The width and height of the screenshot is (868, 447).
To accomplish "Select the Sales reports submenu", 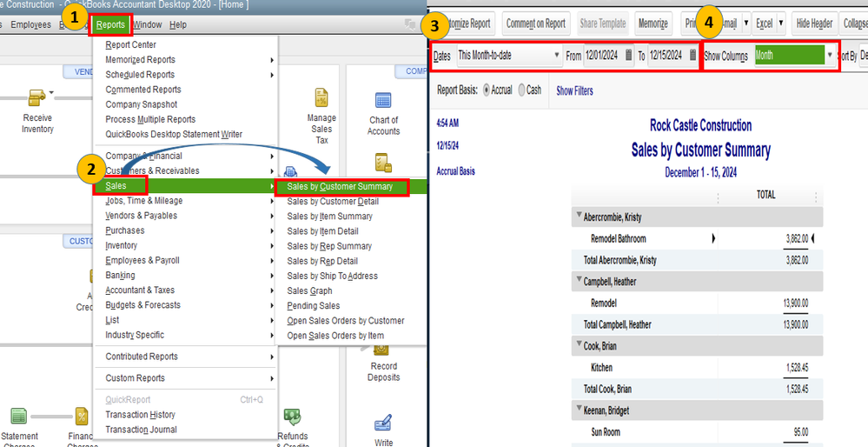I will pos(185,186).
